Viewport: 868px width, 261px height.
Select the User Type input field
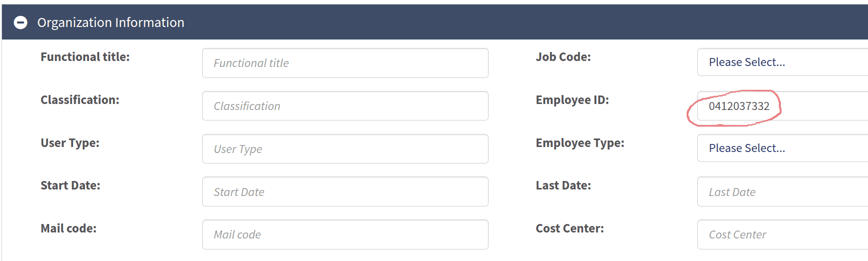tap(345, 149)
